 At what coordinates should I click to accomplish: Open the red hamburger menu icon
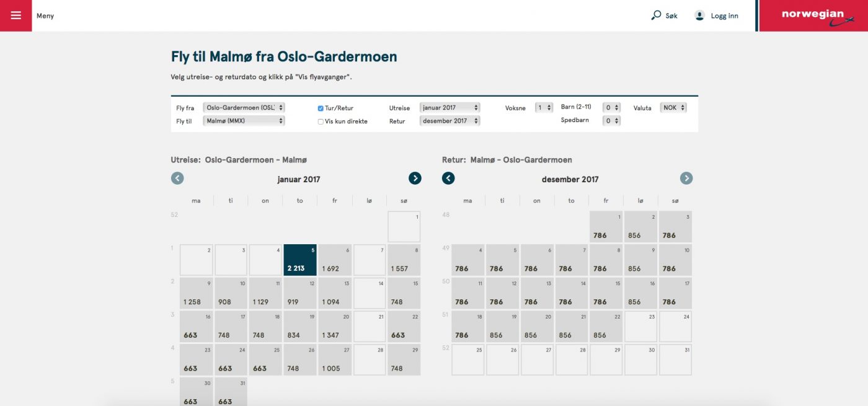coord(15,15)
